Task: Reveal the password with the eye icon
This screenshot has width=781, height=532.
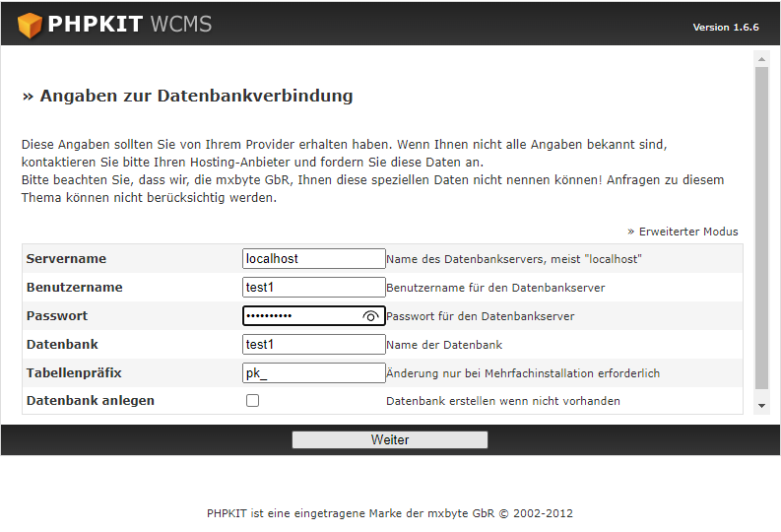Action: point(370,316)
